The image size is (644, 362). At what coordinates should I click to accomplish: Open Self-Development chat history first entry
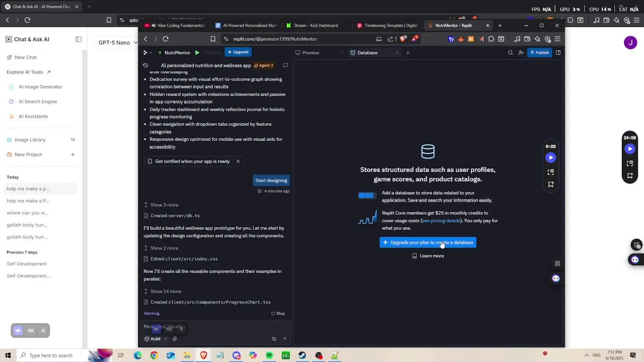[27, 264]
